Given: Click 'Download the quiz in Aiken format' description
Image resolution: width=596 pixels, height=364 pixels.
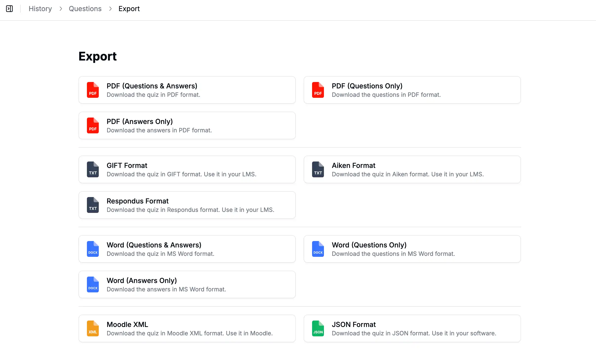Looking at the screenshot, I should coord(408,174).
